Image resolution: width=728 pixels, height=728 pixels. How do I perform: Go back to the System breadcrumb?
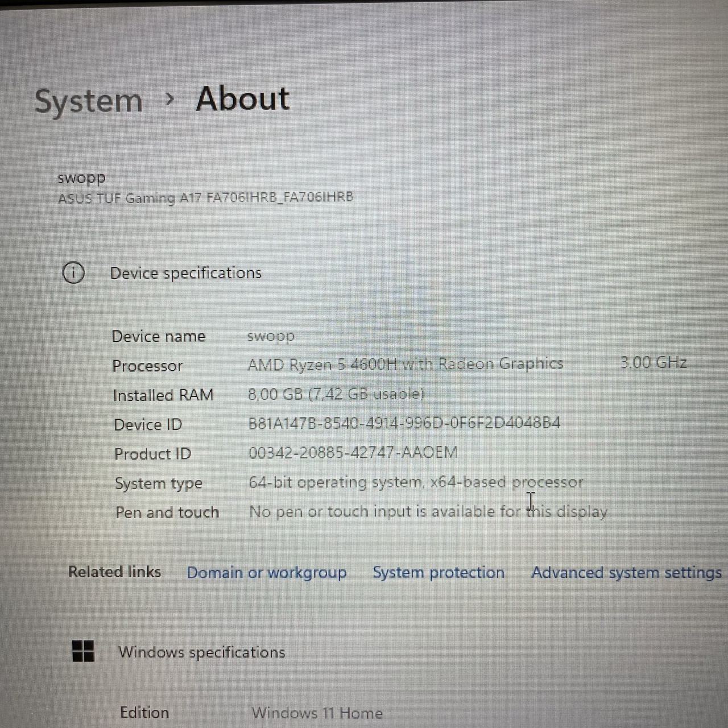[89, 102]
